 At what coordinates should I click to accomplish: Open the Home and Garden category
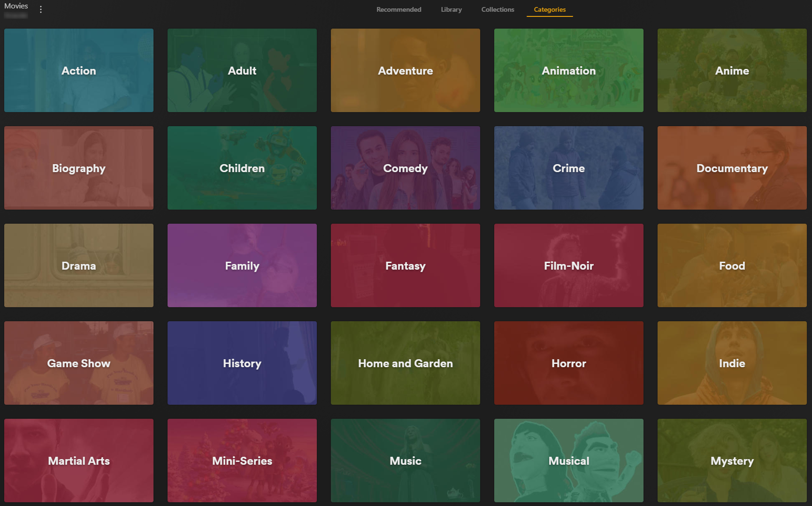405,363
